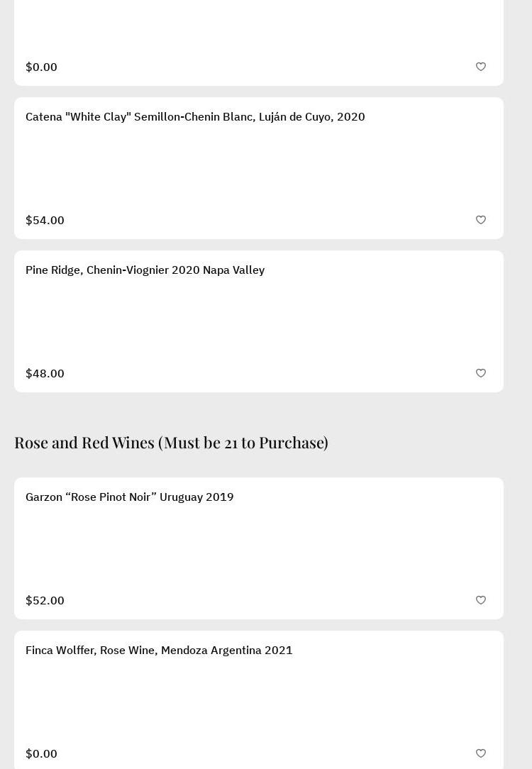Open Catena "White Clay" Semillon-Chenin Blanc item
Screen dimensions: 532x769
[x=195, y=116]
